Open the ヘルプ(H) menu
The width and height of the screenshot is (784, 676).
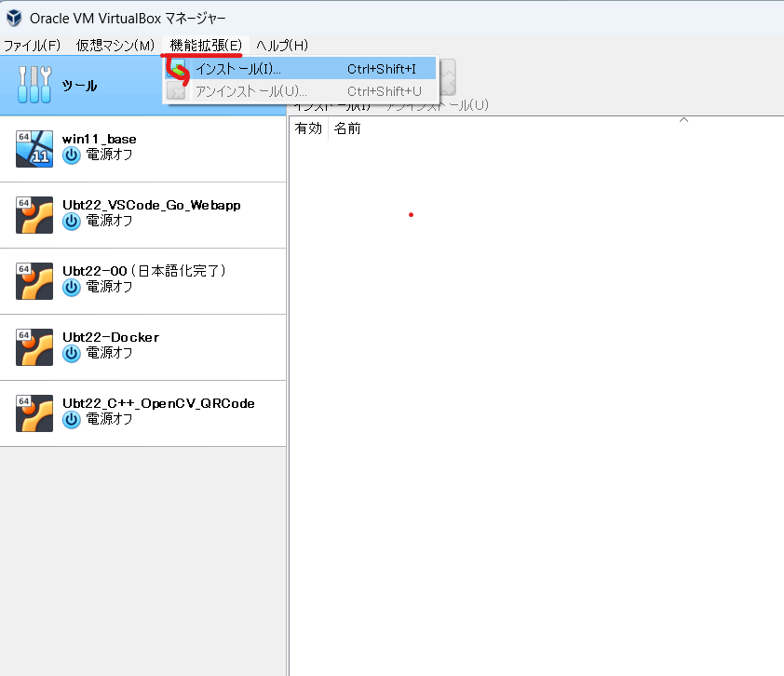(282, 46)
